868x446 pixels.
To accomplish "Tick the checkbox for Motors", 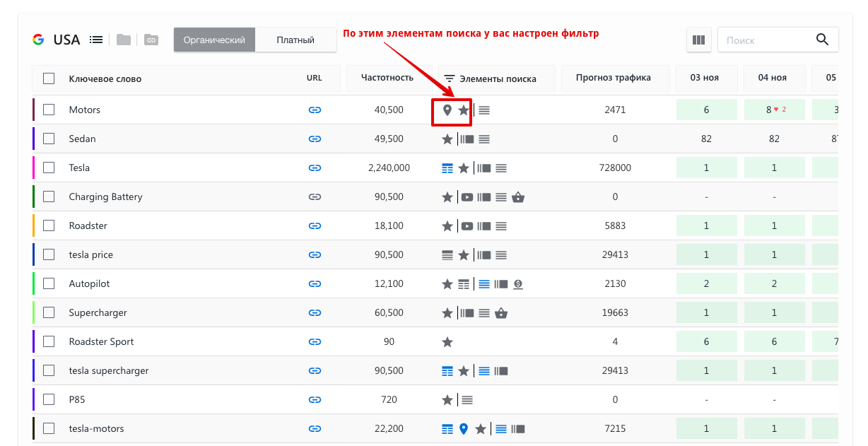I will click(49, 110).
